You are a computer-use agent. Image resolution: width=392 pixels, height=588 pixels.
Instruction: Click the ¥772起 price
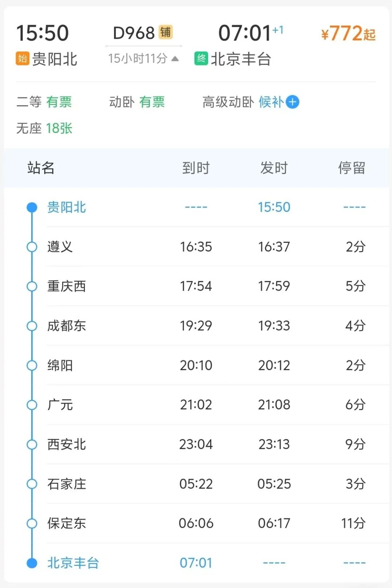(x=348, y=34)
